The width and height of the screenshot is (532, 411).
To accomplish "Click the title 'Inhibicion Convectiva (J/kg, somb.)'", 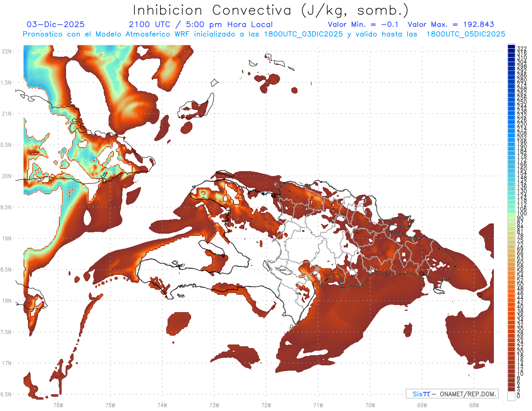I will pos(271,10).
